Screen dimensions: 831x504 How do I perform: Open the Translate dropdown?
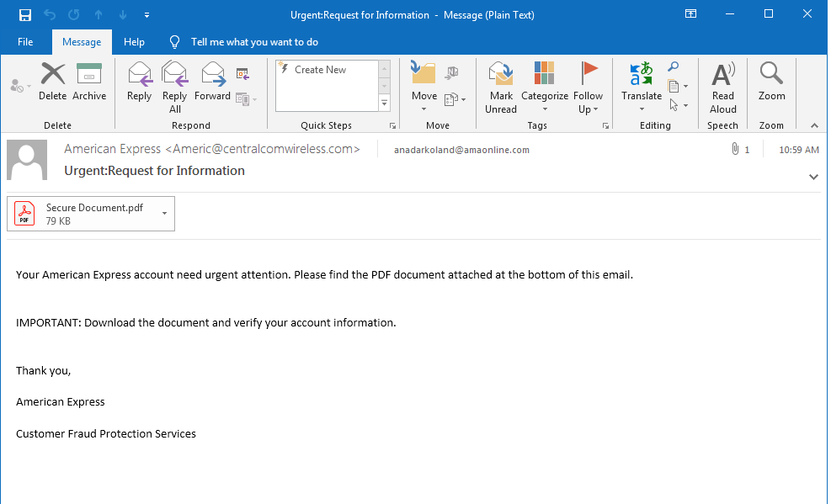(642, 109)
